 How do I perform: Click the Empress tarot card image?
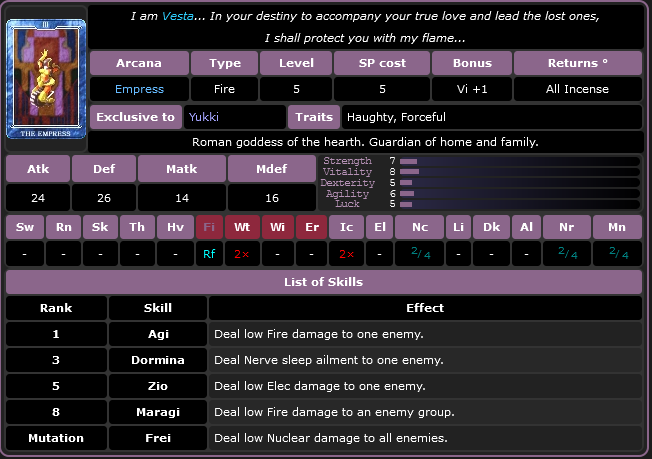click(46, 78)
